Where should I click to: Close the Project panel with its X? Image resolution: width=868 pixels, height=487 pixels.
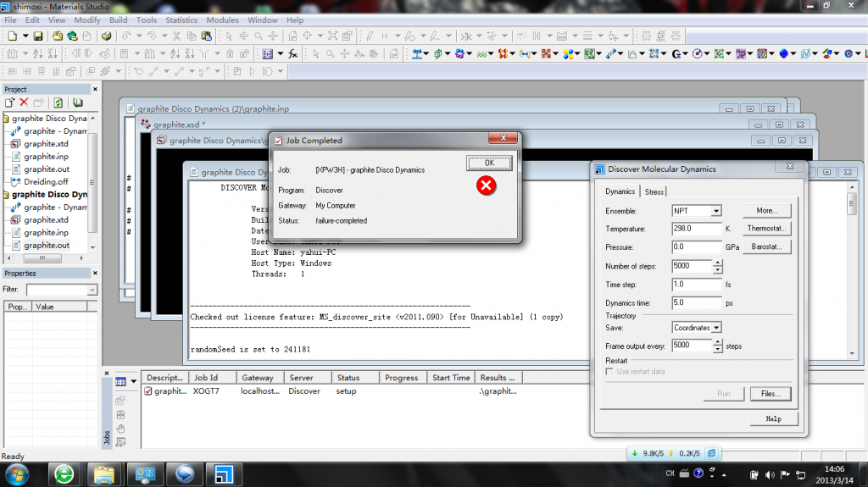95,89
